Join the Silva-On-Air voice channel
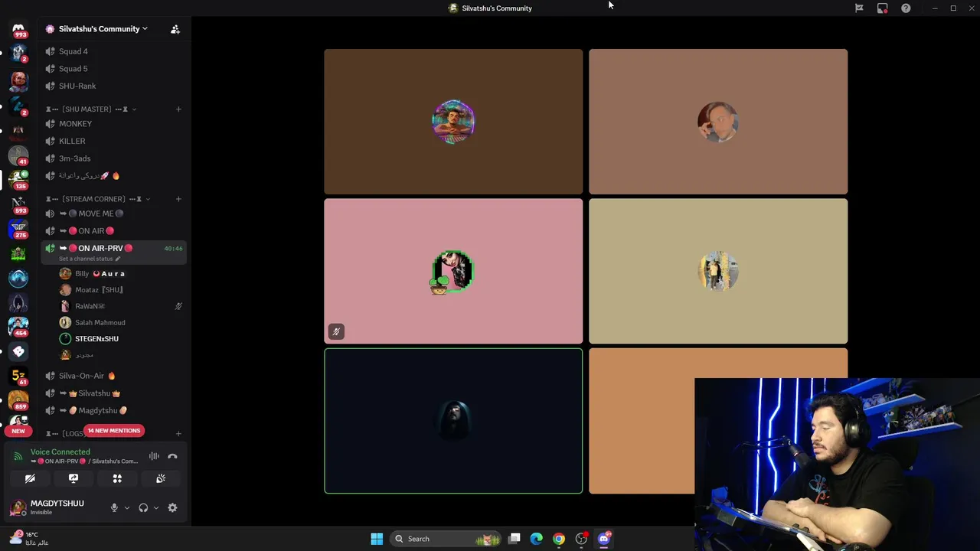This screenshot has height=551, width=980. pos(113,376)
